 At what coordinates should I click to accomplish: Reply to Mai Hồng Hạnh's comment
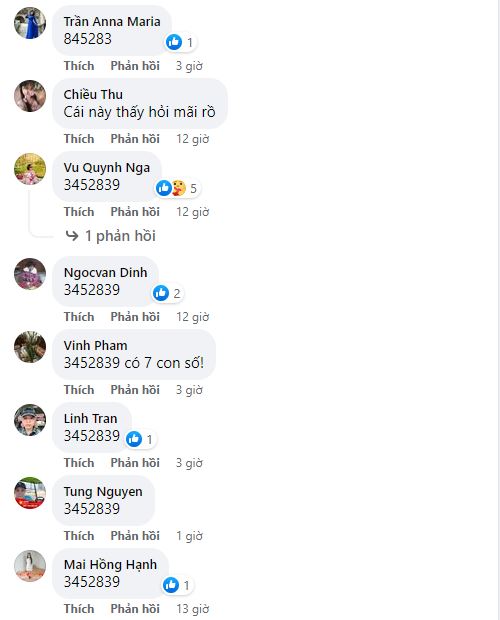click(135, 609)
